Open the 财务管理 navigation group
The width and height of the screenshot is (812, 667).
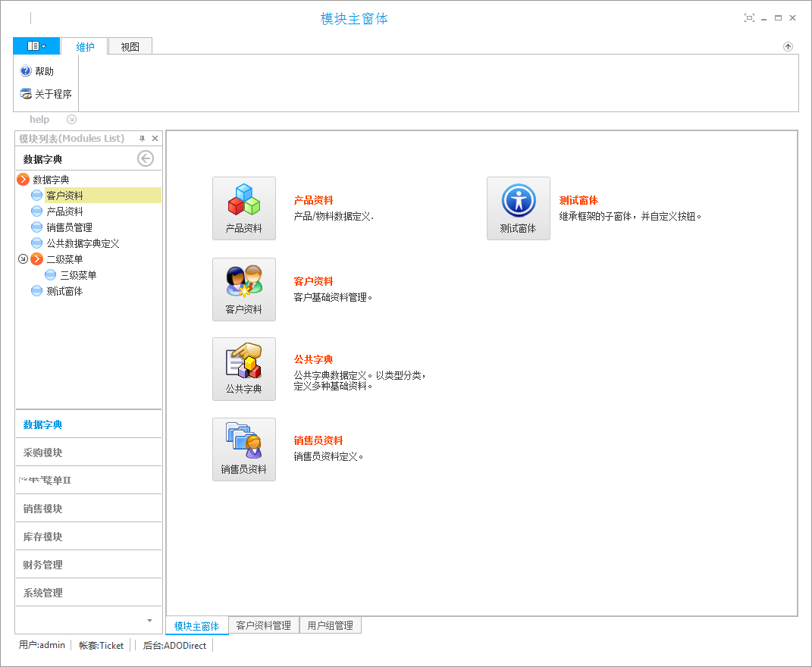[89, 565]
